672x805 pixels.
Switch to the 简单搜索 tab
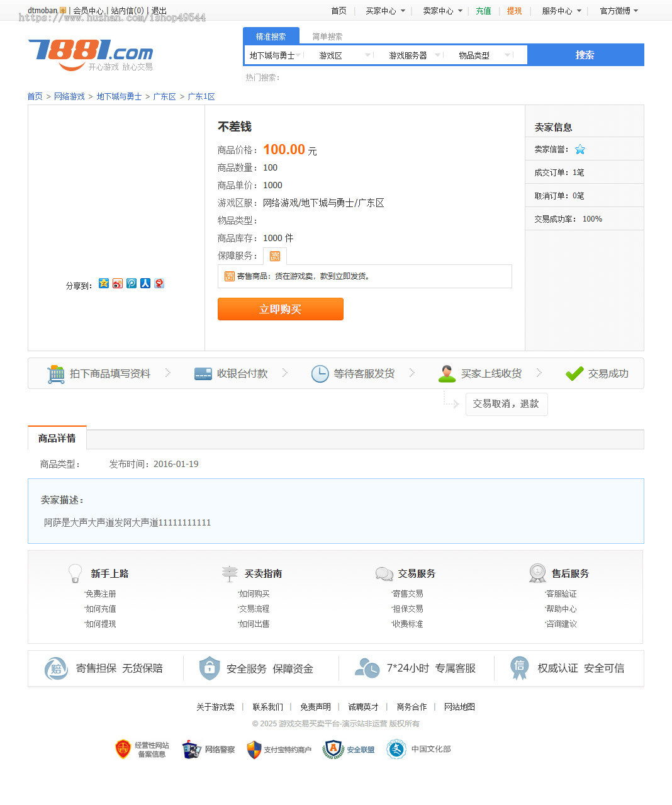(x=327, y=37)
